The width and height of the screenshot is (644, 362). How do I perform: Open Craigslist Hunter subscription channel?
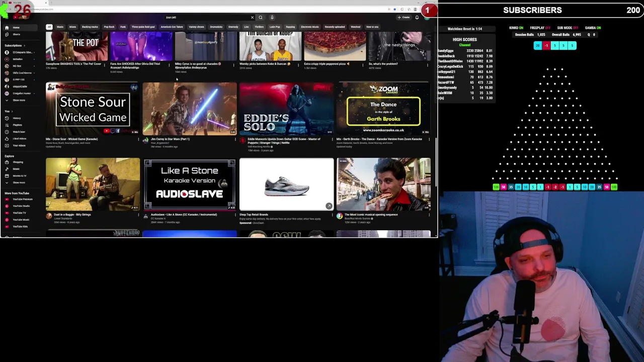(19, 94)
